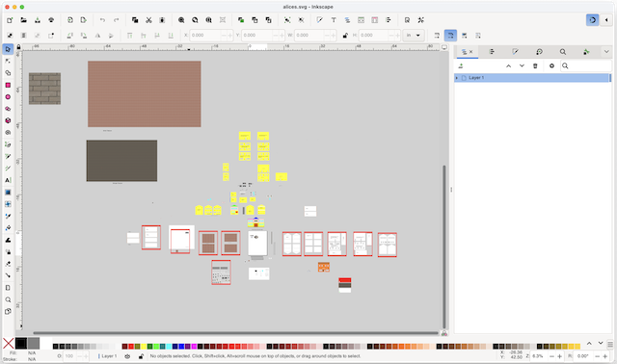The width and height of the screenshot is (617, 364).
Task: Select the Node editing tool
Action: (x=8, y=61)
